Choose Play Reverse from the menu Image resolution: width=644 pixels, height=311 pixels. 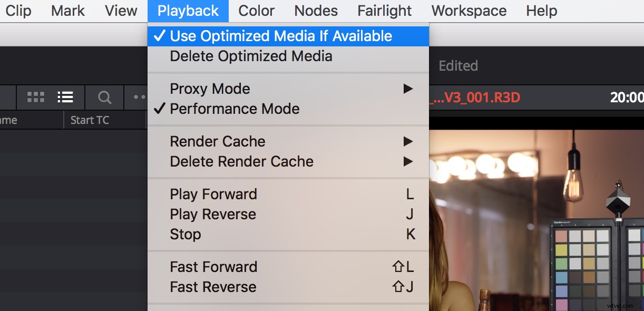pyautogui.click(x=213, y=214)
